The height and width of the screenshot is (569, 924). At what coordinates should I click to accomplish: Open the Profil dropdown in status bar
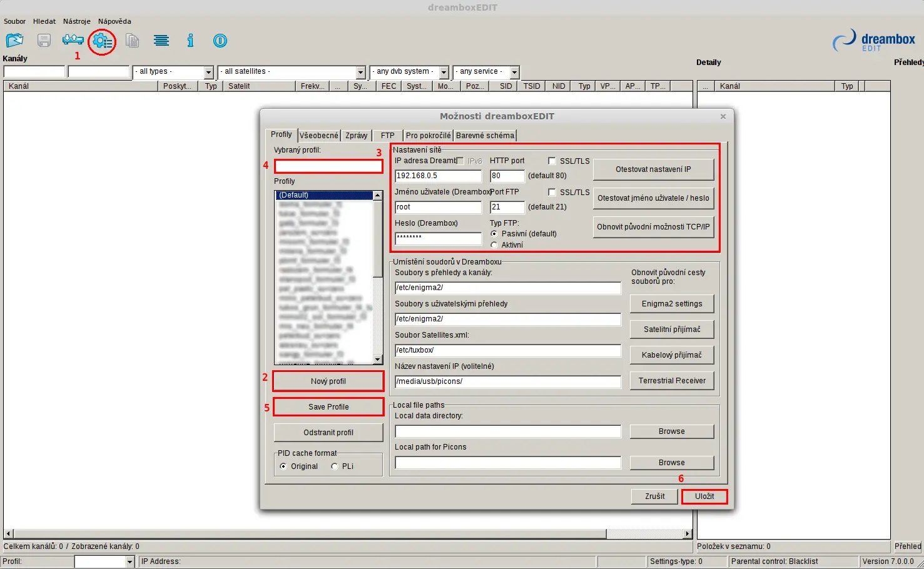coord(130,561)
